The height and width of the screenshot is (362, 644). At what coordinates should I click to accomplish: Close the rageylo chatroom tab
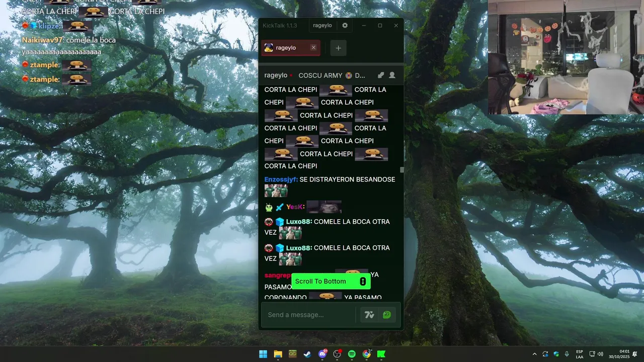(x=313, y=48)
